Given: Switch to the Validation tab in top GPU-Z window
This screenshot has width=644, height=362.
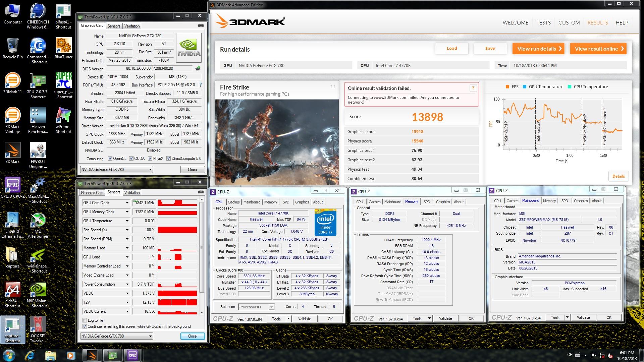Looking at the screenshot, I should 132,26.
